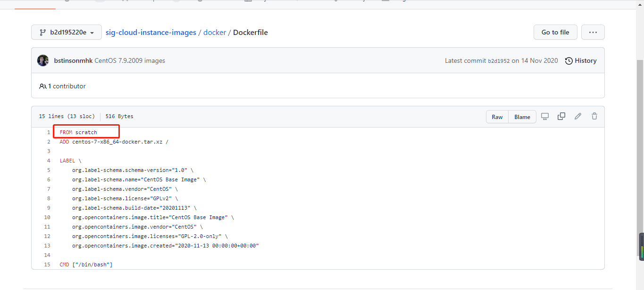This screenshot has height=290, width=644.
Task: Select line number 4
Action: click(48, 161)
